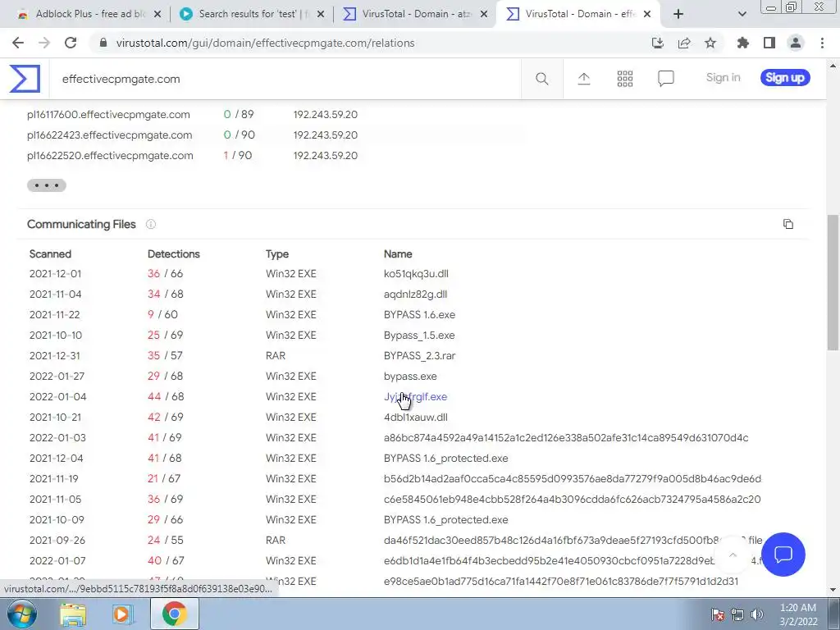
Task: Click the hash name starting with a86bc874a4592a49
Action: (x=566, y=438)
